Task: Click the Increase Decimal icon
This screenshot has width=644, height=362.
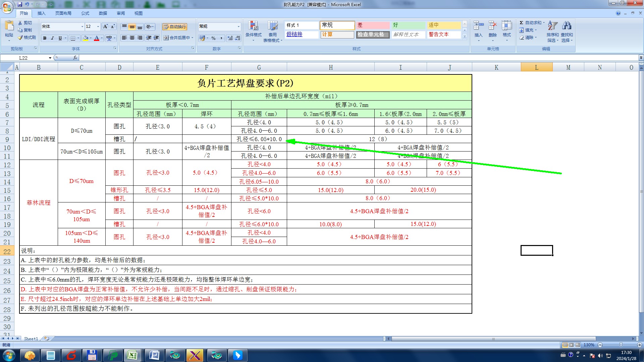Action: pyautogui.click(x=230, y=38)
